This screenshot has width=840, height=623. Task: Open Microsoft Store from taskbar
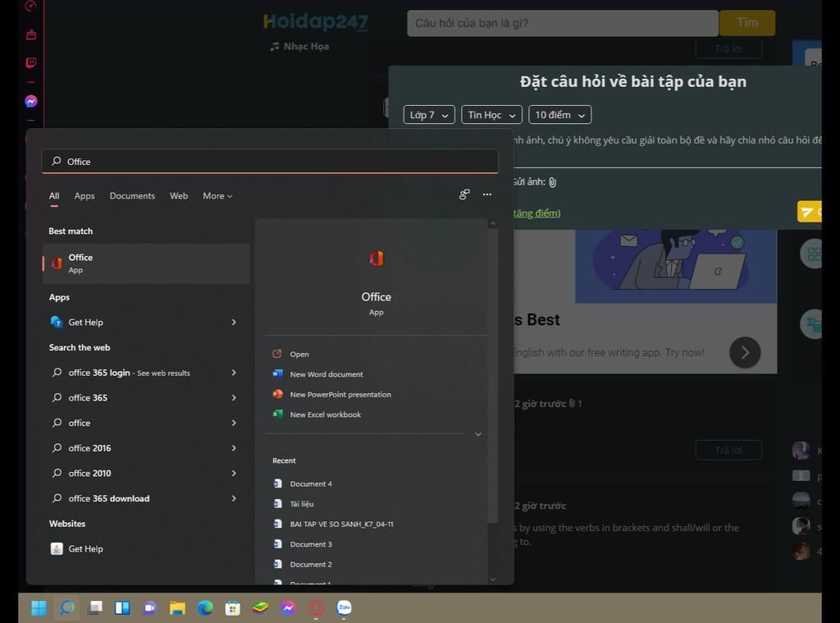click(232, 607)
